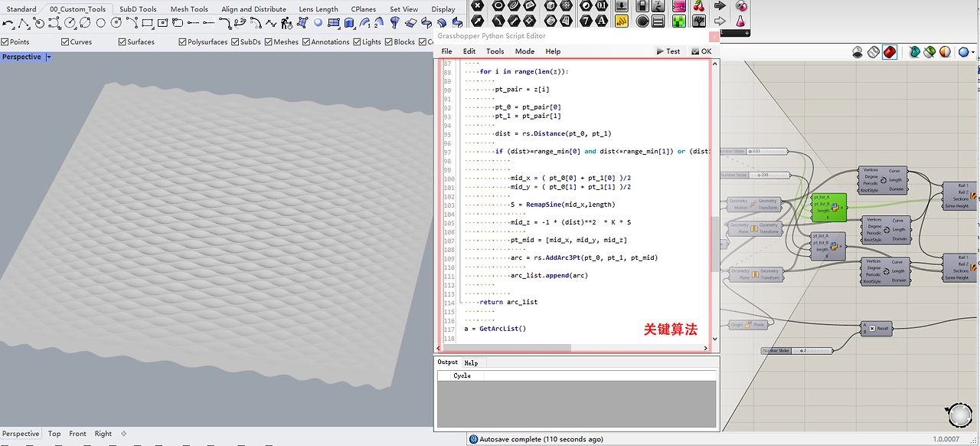Screen dimensions: 980x446
Task: Click the solid black arrow icon
Action: pos(720,5)
